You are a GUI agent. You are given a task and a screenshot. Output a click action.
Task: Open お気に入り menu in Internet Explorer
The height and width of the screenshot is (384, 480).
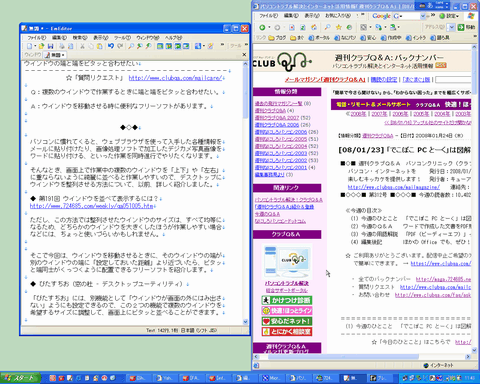coord(338,16)
